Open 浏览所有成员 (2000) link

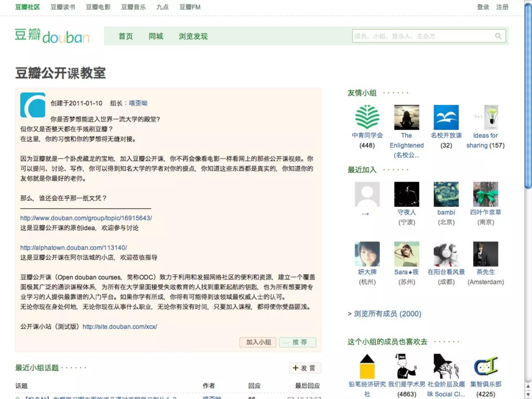click(x=387, y=314)
